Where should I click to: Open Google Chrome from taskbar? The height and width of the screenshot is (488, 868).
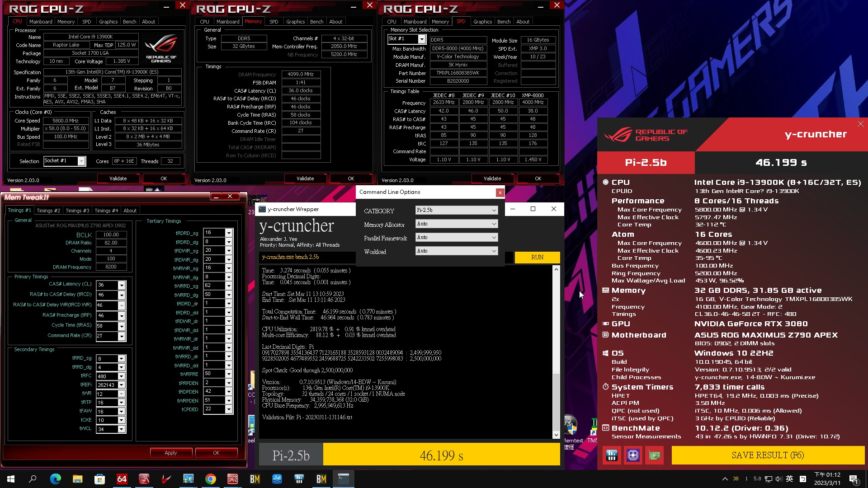pos(210,479)
